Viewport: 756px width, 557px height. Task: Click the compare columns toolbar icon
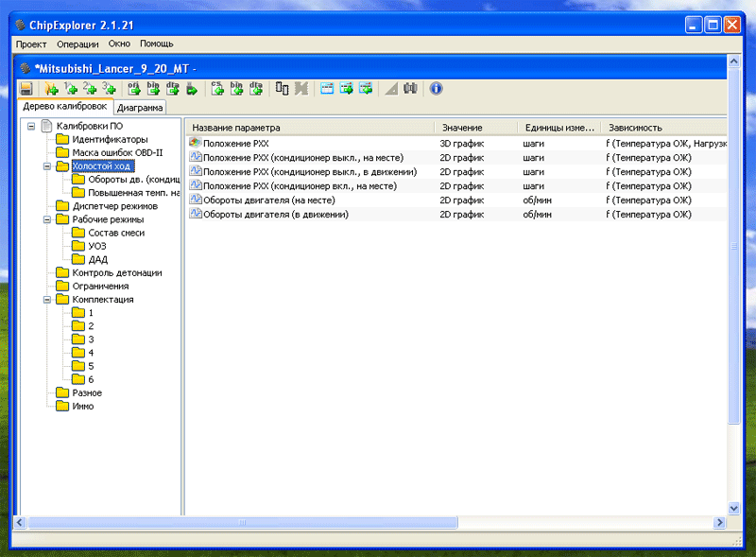click(282, 89)
